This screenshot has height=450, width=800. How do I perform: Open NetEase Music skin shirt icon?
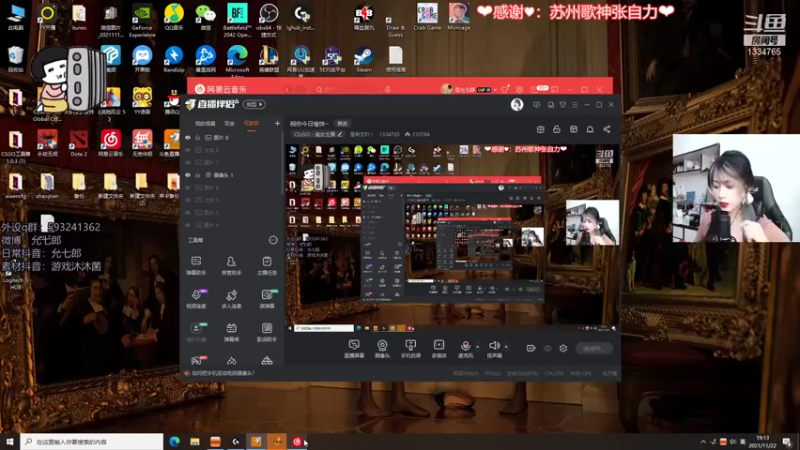pos(505,89)
